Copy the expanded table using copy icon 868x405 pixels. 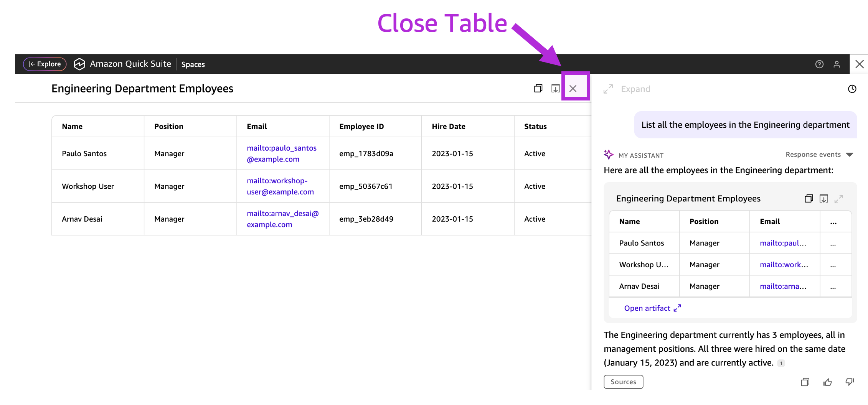point(538,89)
